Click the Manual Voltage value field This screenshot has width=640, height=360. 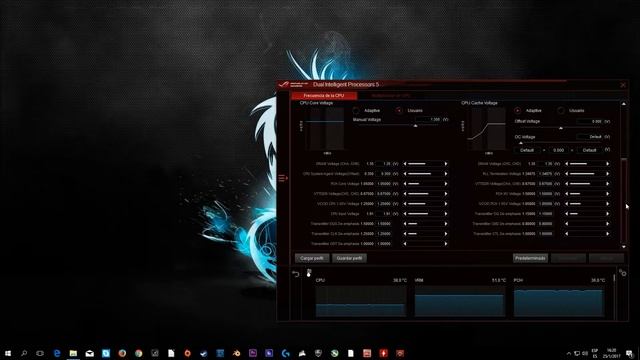(428, 120)
